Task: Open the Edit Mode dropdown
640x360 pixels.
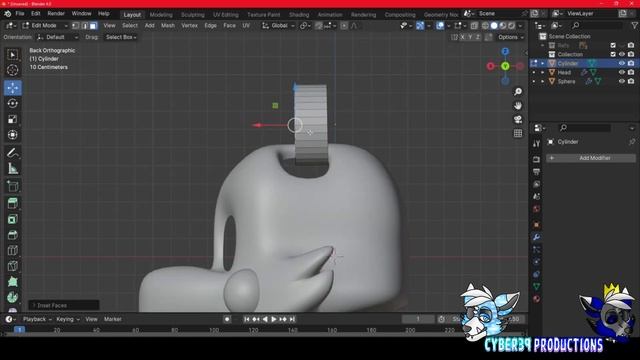Action: click(x=45, y=26)
